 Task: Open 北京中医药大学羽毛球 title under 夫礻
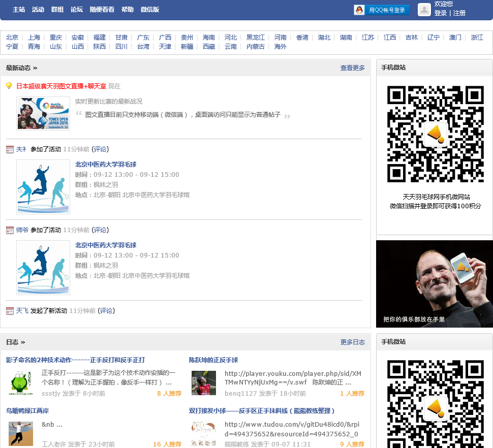tap(106, 164)
